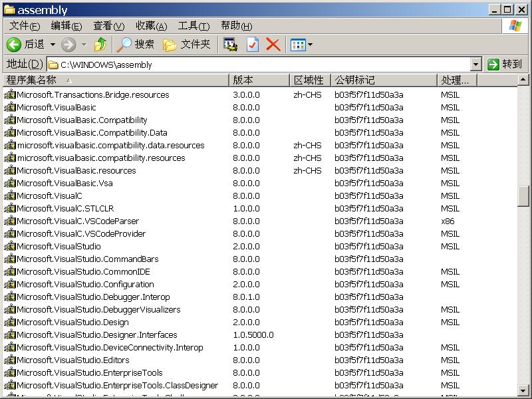This screenshot has height=399, width=532.
Task: Open the address bar dropdown list
Action: pyautogui.click(x=476, y=64)
